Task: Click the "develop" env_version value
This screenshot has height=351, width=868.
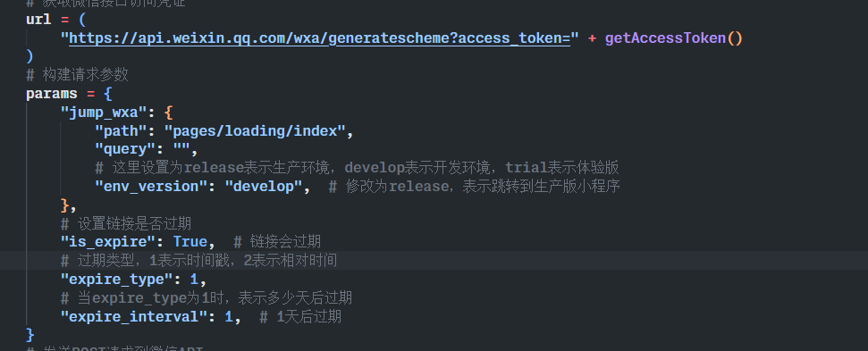Action: pyautogui.click(x=264, y=187)
